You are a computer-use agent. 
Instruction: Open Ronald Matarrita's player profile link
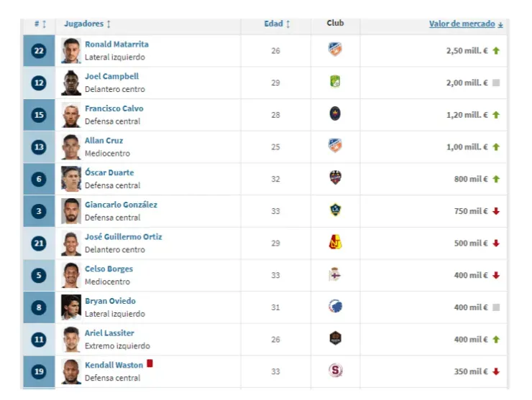coord(116,45)
